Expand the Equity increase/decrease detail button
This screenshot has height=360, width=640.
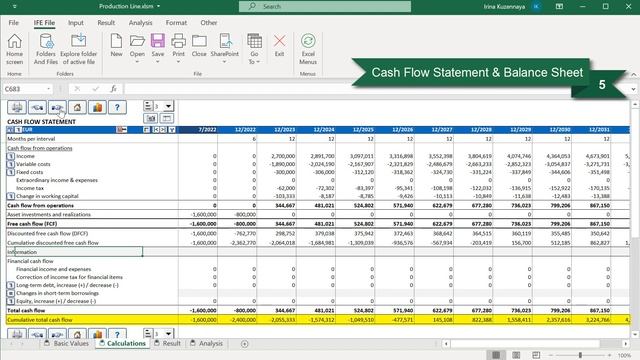coord(11,301)
